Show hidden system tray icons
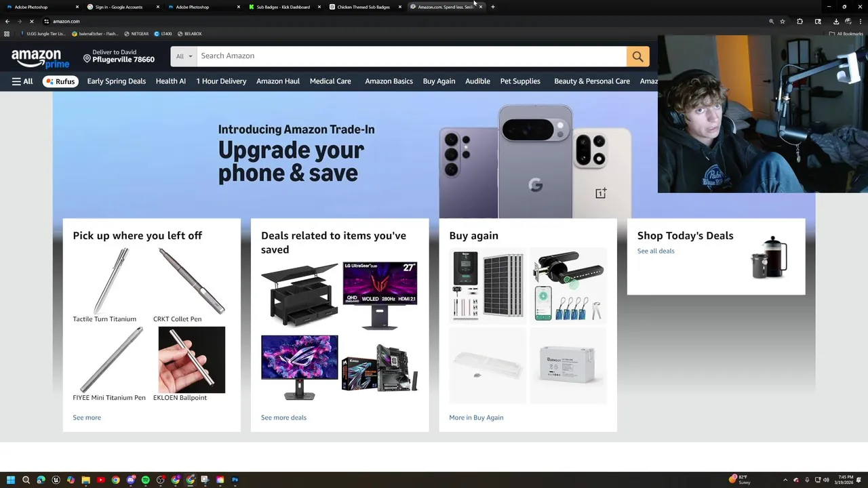 pyautogui.click(x=785, y=480)
